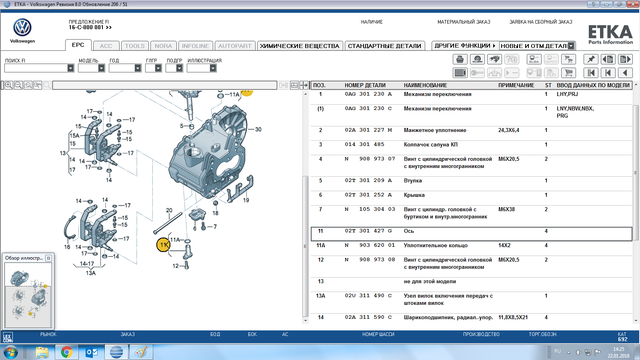This screenshot has width=640, height=360.
Task: Open the ПОДГР dropdown
Action: pos(180,68)
